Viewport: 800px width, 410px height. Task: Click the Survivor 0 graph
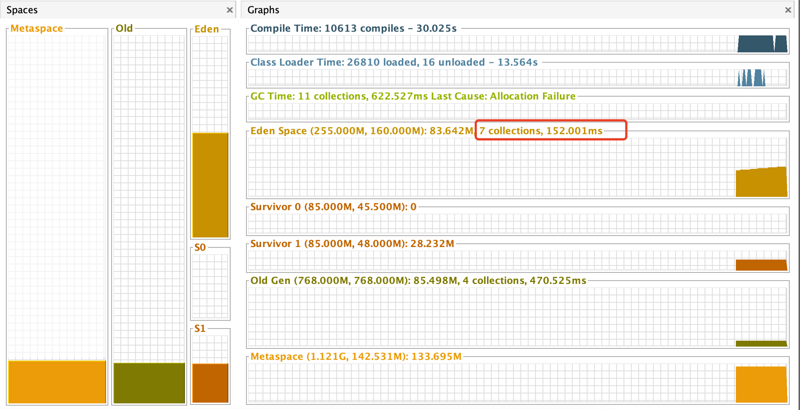point(517,223)
